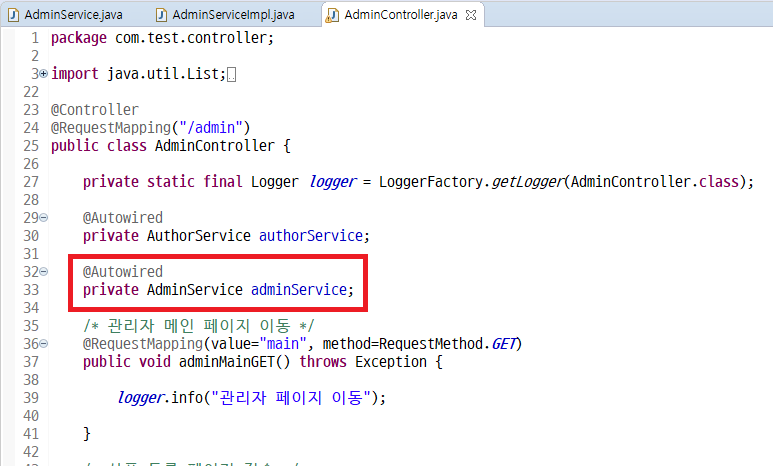Click the @Controller annotation
773x466 pixels.
(x=95, y=109)
